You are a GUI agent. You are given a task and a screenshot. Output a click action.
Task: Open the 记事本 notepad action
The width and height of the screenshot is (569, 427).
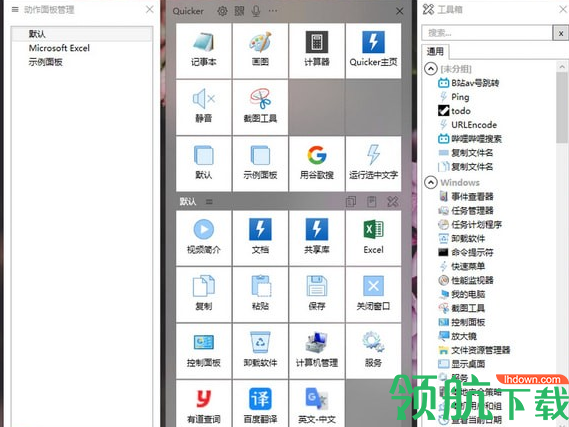[204, 51]
